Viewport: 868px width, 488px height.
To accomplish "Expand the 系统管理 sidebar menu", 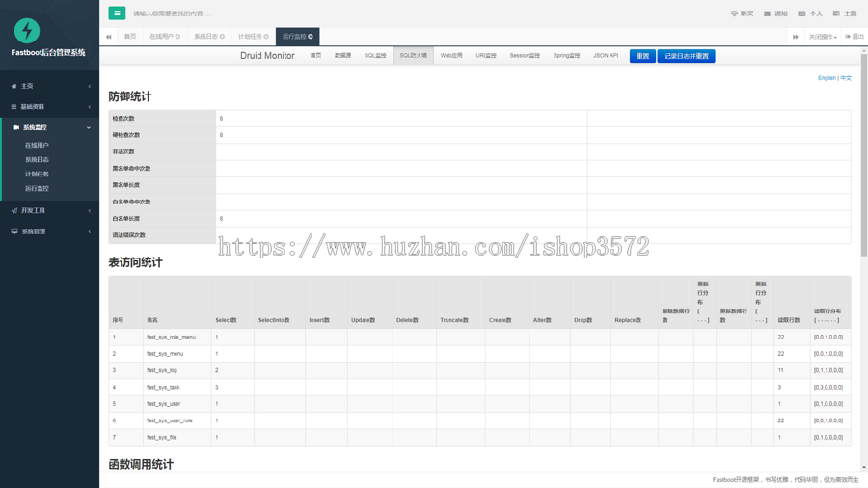I will coord(50,231).
